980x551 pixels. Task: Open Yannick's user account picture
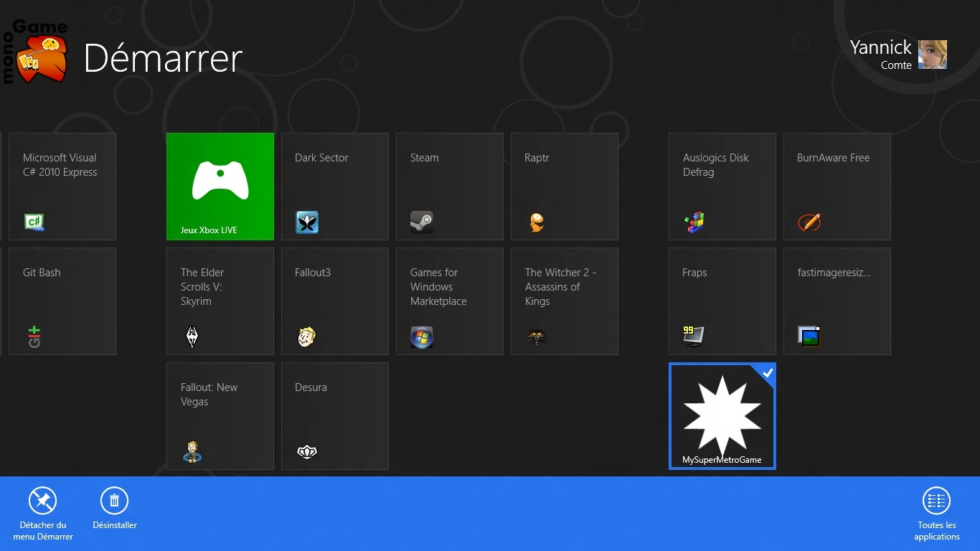933,55
